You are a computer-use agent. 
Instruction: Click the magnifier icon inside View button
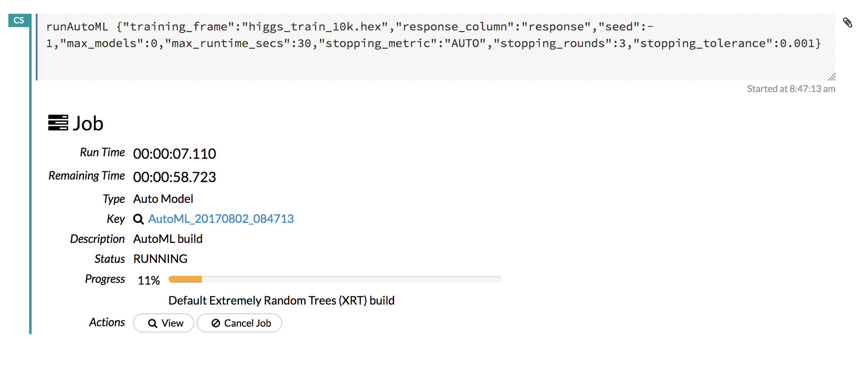(x=153, y=324)
